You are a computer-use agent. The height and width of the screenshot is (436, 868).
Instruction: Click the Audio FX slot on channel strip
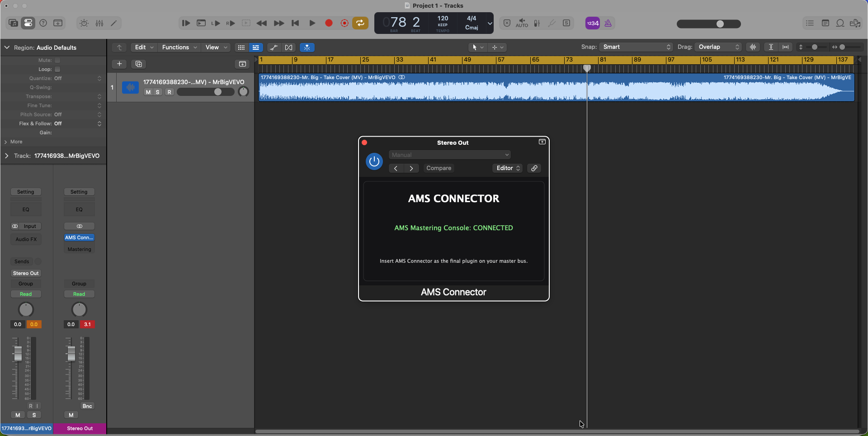pos(26,239)
